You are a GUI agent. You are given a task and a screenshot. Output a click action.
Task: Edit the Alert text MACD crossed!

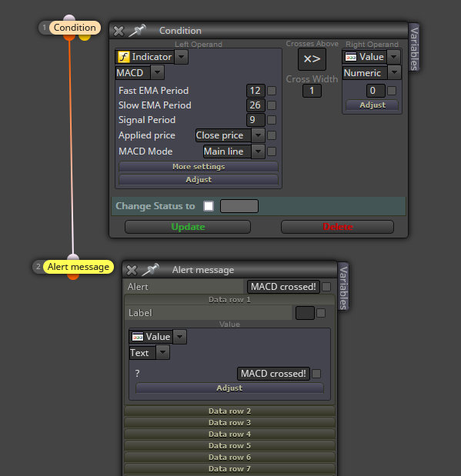tap(283, 287)
